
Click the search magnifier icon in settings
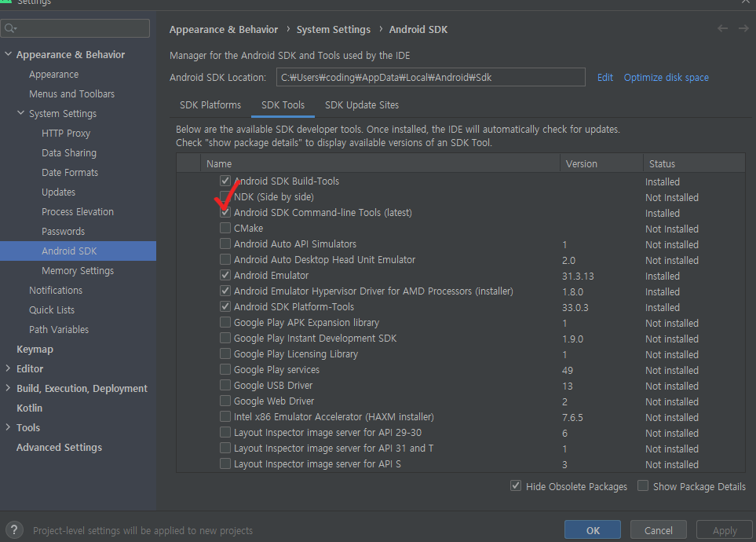[x=10, y=28]
